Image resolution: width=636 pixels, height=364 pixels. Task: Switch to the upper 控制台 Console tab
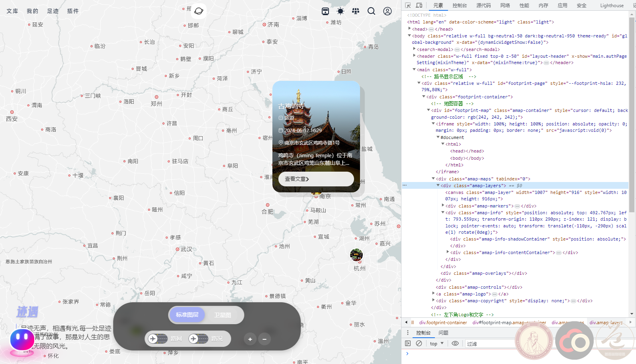(x=460, y=5)
